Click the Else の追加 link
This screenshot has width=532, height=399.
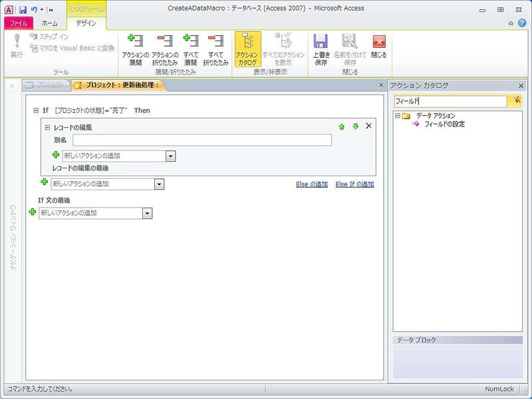coord(312,184)
